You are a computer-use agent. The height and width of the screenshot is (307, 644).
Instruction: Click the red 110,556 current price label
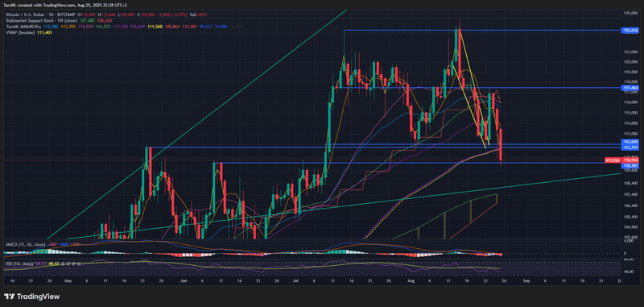(x=630, y=160)
